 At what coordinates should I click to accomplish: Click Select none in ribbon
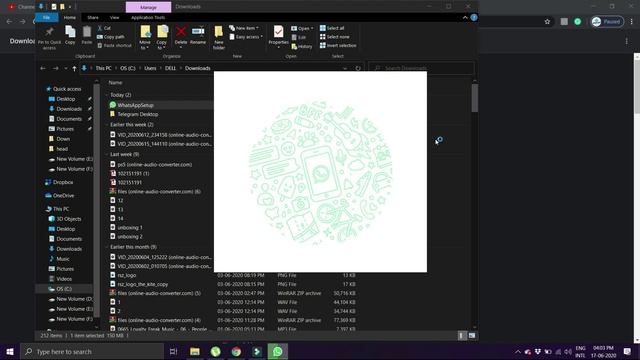click(x=334, y=37)
